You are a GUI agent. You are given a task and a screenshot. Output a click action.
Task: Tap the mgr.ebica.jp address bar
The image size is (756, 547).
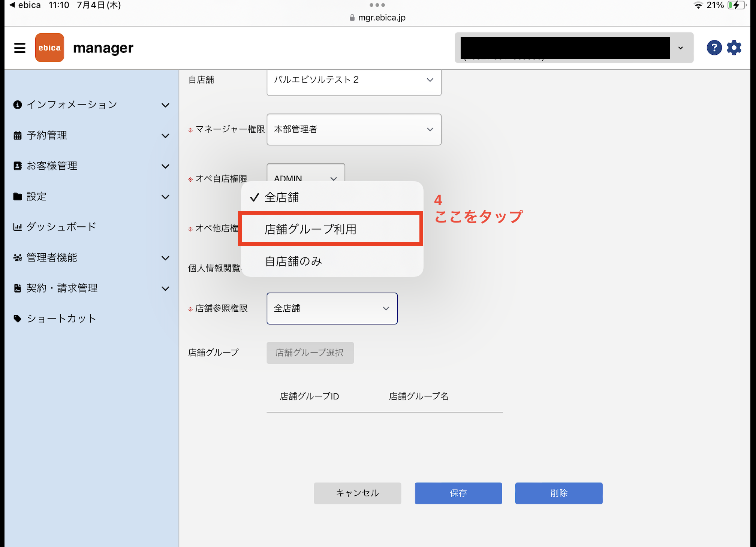[x=378, y=18]
